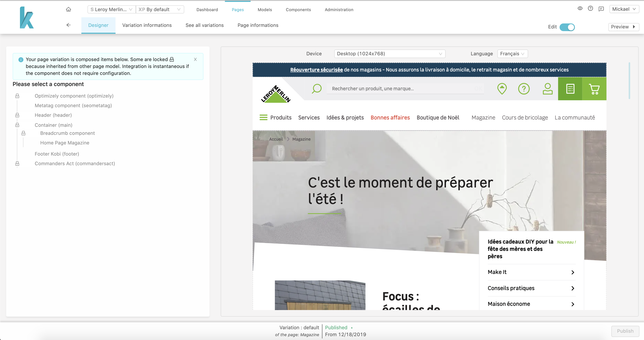The image size is (644, 340).
Task: Click the shopping cart icon
Action: pos(594,88)
